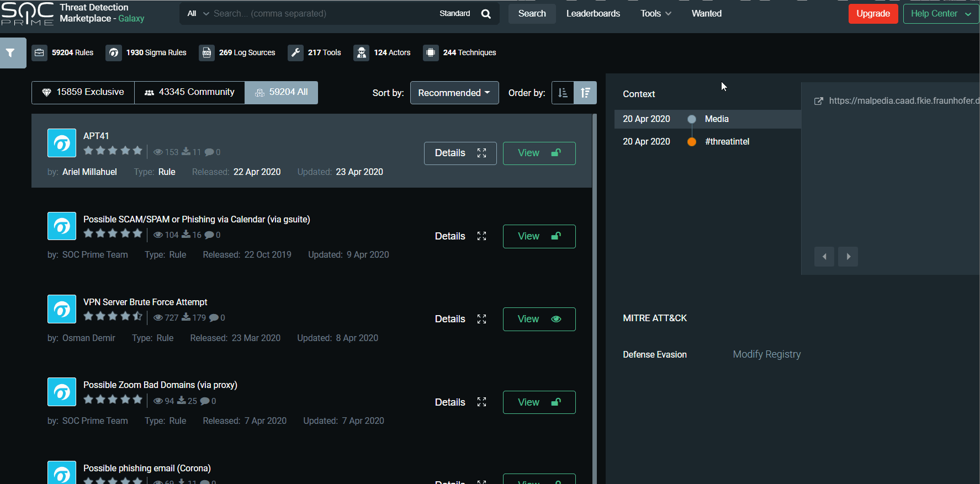Click Possible phishing email (Corona) title
The image size is (980, 484).
pyautogui.click(x=147, y=469)
